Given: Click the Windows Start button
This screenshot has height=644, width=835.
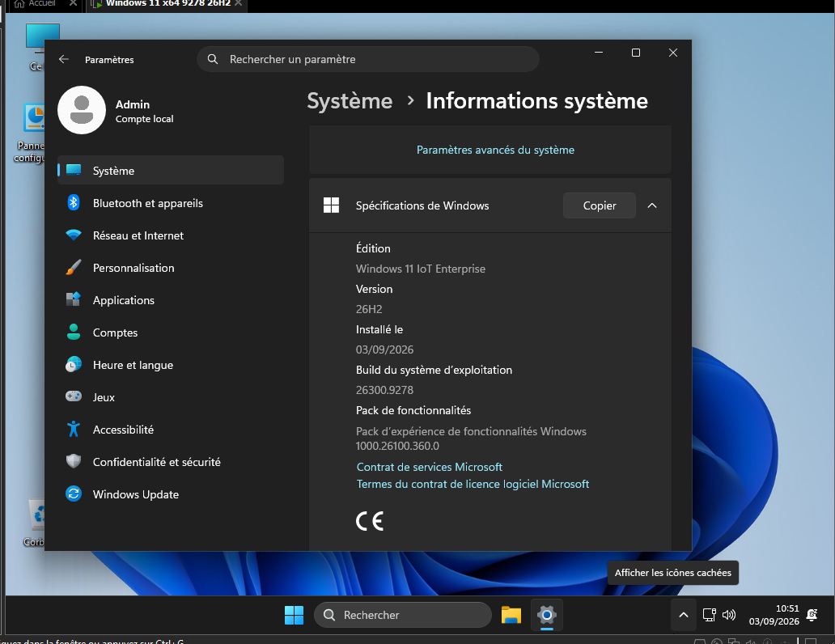Looking at the screenshot, I should point(294,615).
